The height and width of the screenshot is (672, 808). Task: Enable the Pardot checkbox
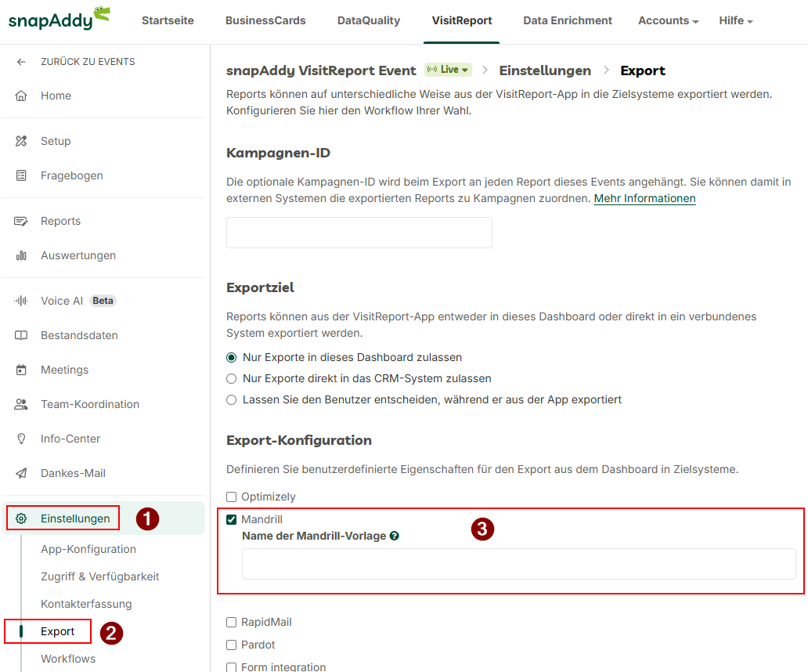(x=232, y=645)
